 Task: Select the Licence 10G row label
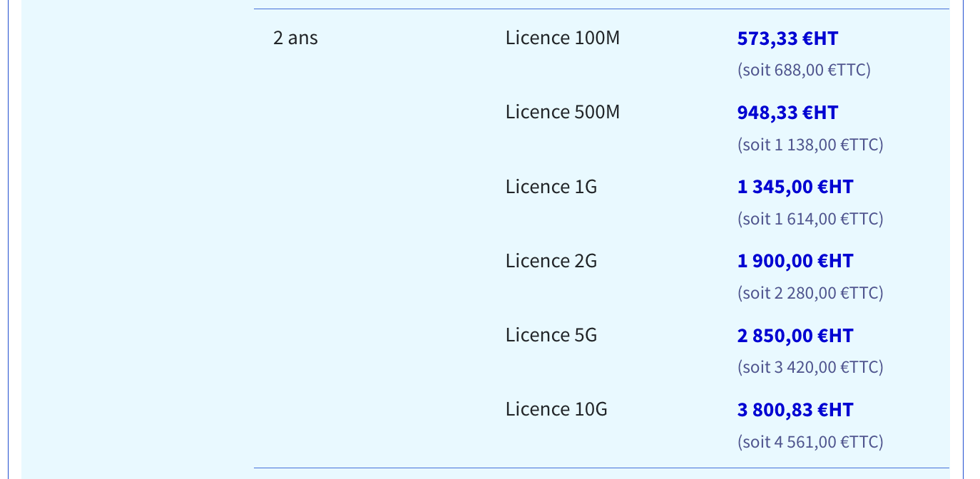click(556, 409)
